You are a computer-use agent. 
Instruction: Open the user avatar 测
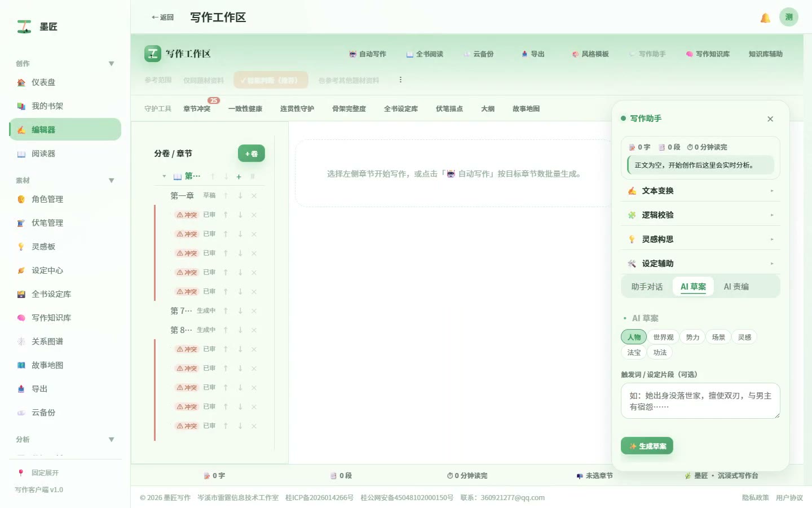789,17
